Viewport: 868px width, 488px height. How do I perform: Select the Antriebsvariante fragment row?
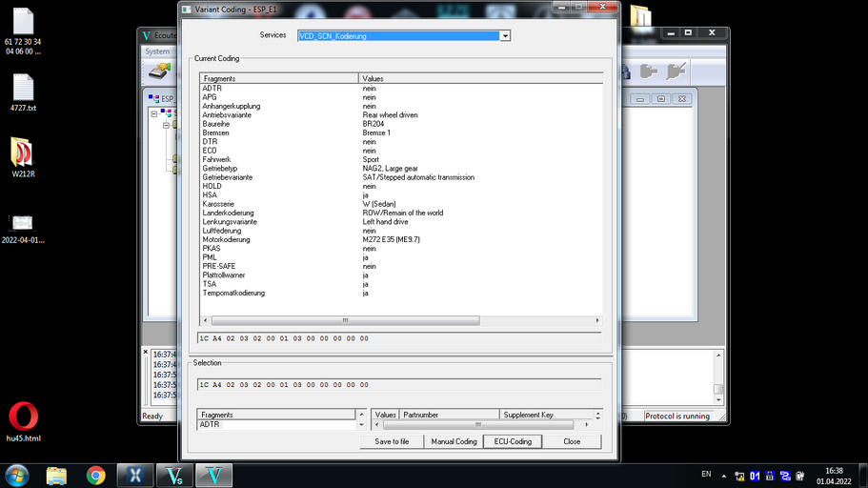pyautogui.click(x=227, y=114)
